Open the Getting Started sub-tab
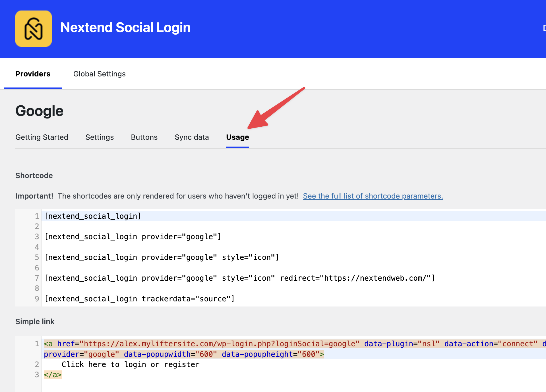 click(x=42, y=137)
